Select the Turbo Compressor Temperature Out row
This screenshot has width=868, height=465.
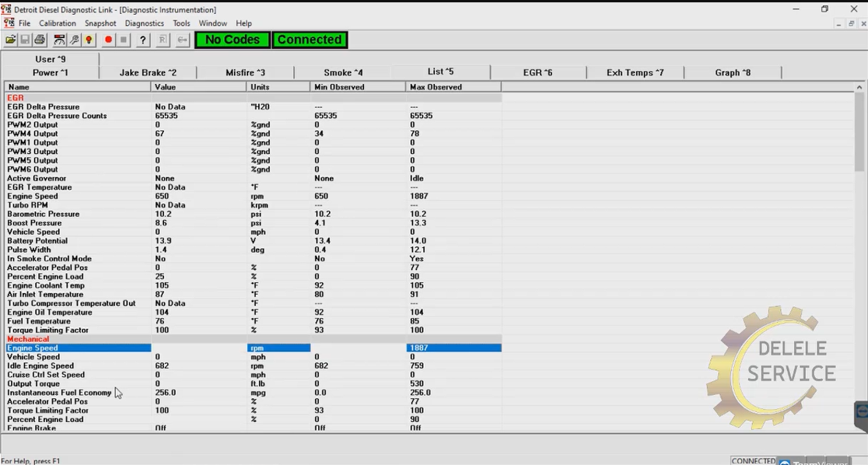[253, 303]
